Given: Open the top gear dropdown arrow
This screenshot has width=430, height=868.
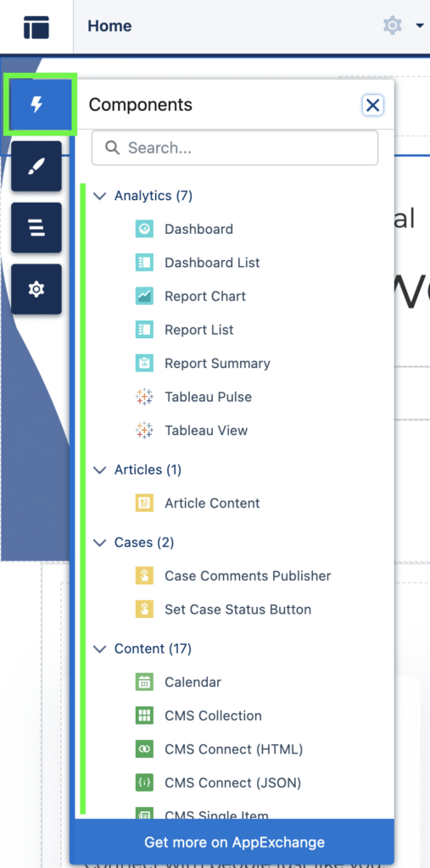Looking at the screenshot, I should point(419,26).
